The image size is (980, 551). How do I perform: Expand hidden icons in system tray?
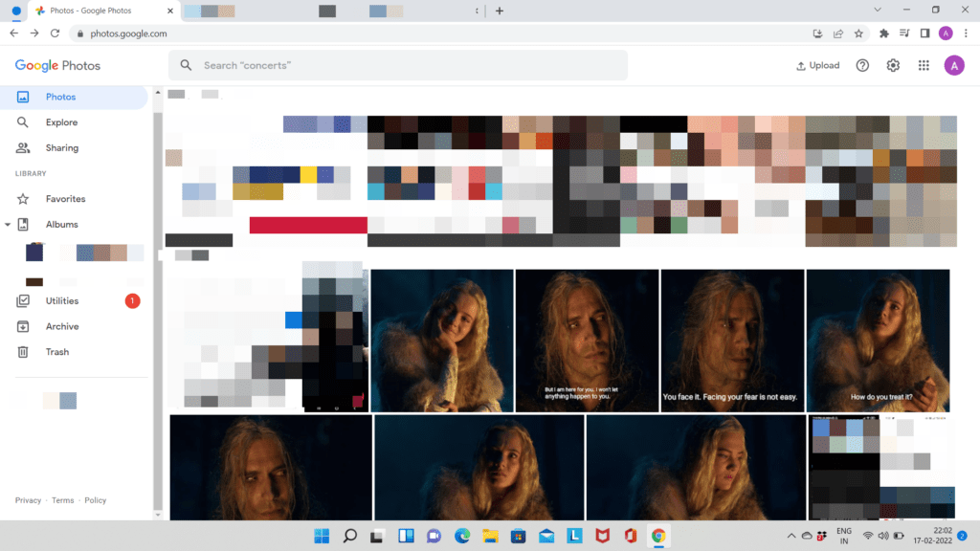(x=791, y=537)
